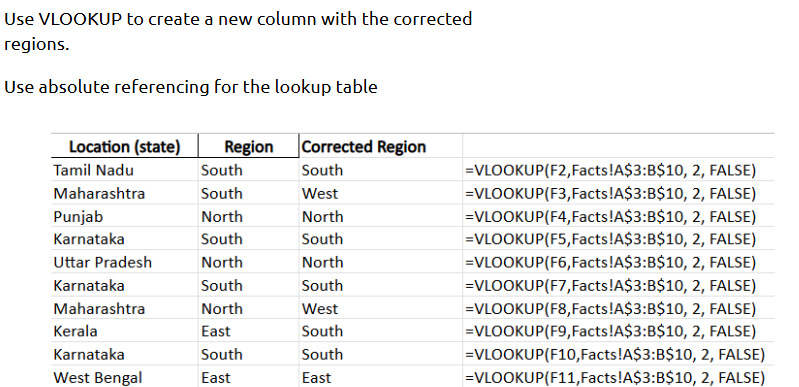Image resolution: width=799 pixels, height=387 pixels.
Task: Select the Corrected Region header cell
Action: pyautogui.click(x=381, y=146)
